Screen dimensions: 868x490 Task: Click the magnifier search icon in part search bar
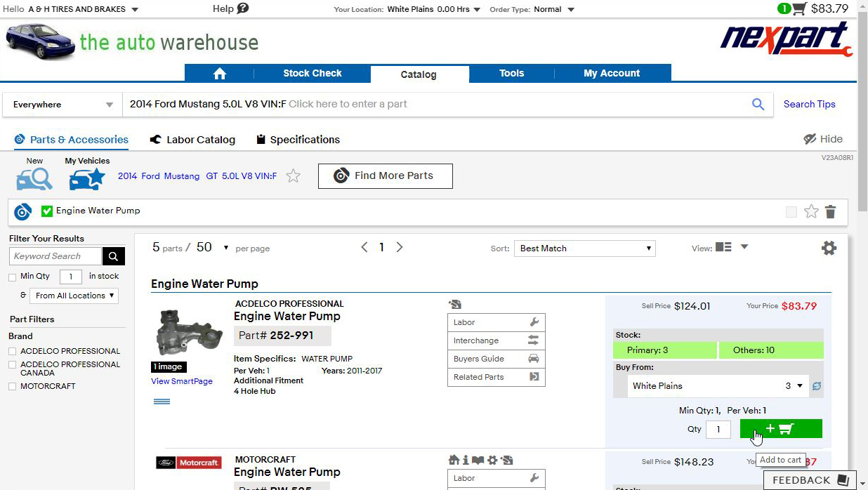click(x=758, y=104)
